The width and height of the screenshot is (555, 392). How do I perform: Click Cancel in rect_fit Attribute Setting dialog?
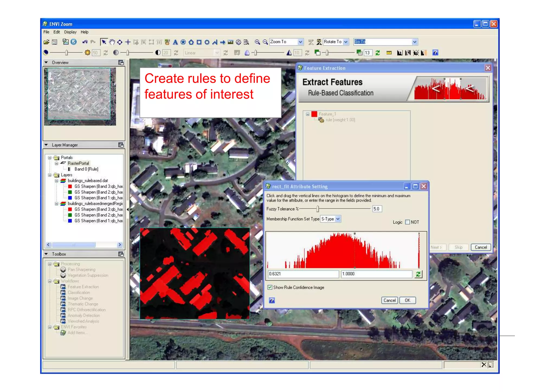pyautogui.click(x=389, y=300)
